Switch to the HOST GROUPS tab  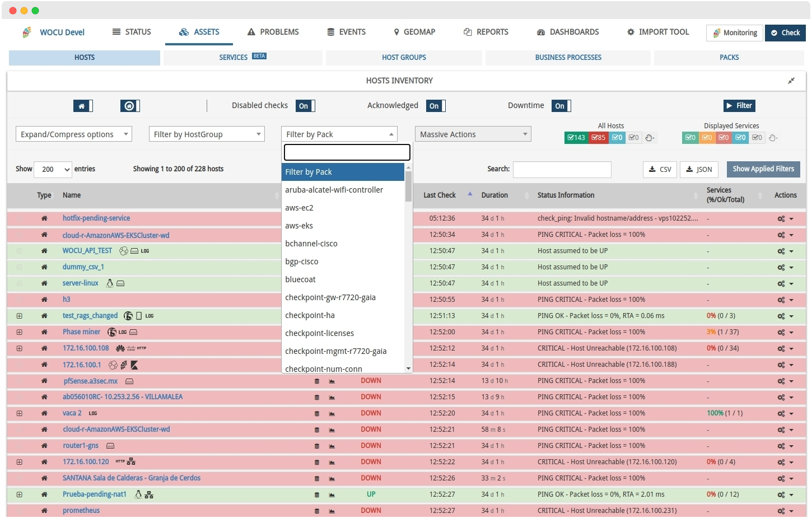(x=404, y=58)
